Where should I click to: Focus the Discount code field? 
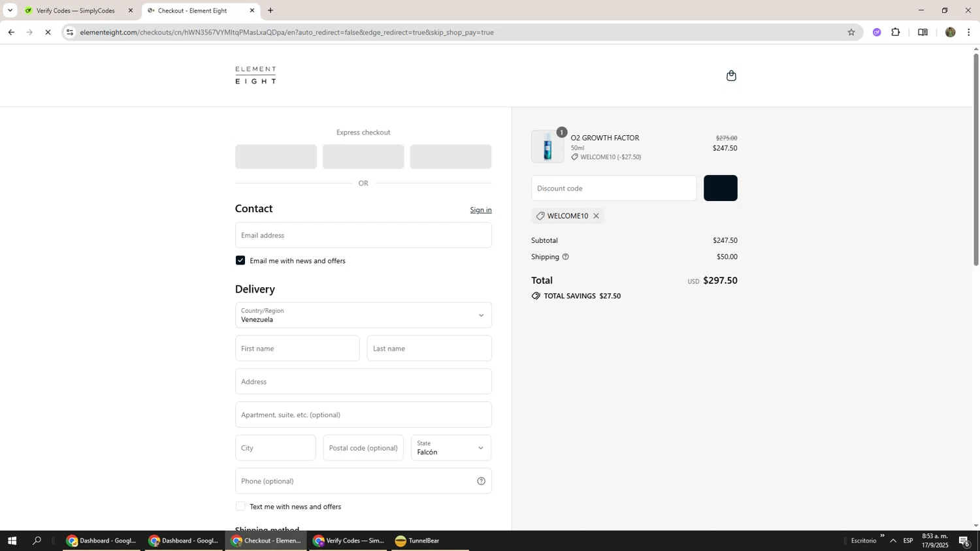[x=614, y=188]
